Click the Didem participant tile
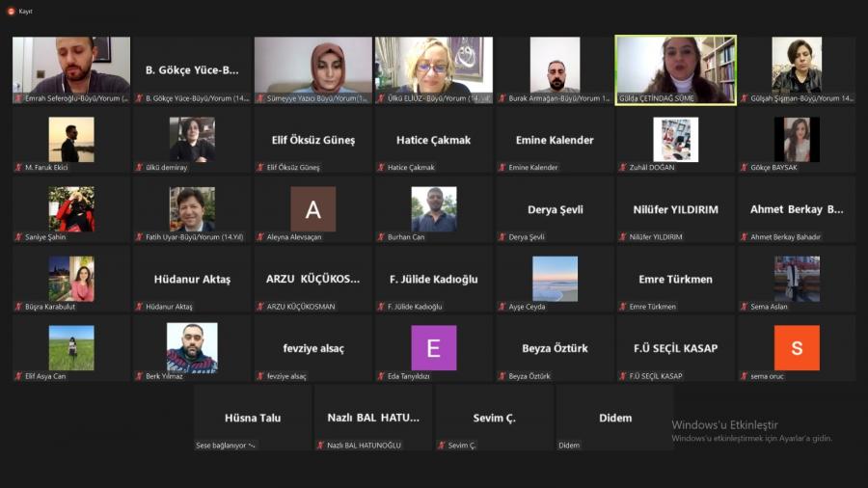Image resolution: width=868 pixels, height=488 pixels. 614,418
